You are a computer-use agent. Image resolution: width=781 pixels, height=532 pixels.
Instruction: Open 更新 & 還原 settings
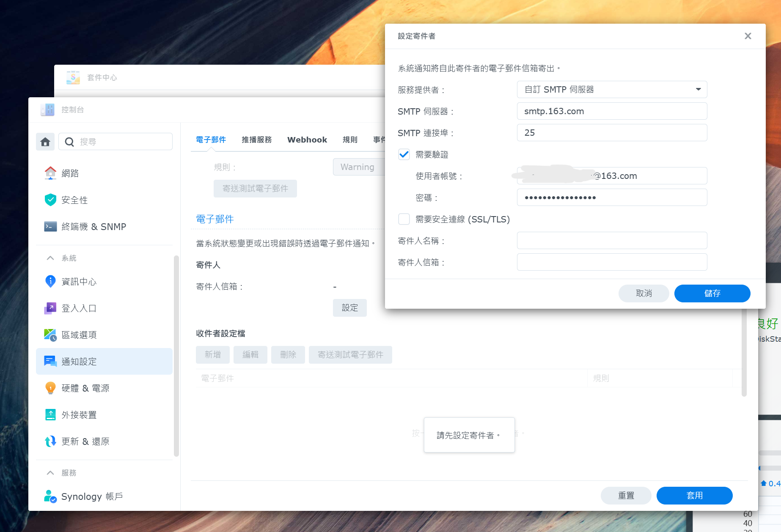coord(85,441)
